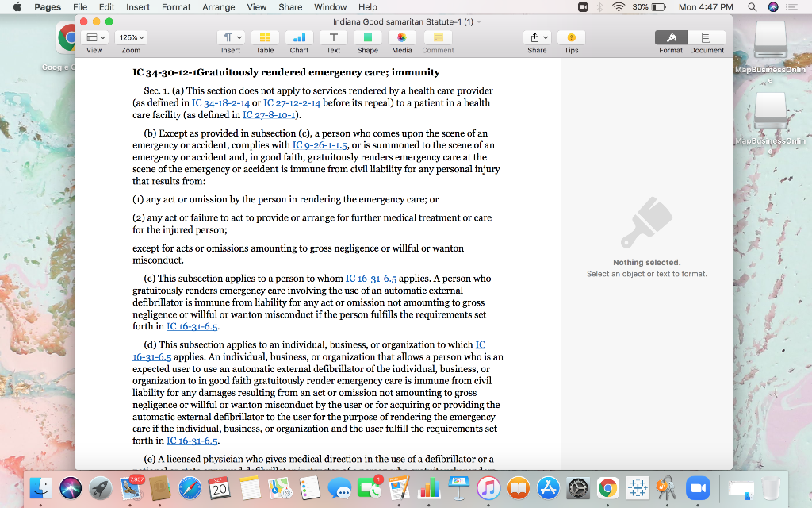This screenshot has width=812, height=508.
Task: Open the Help menu
Action: (x=368, y=6)
